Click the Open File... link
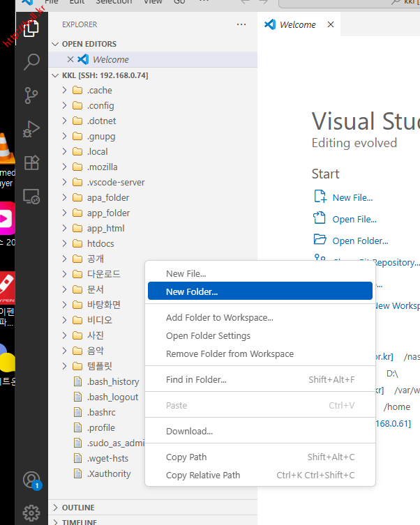420x525 pixels. tap(354, 219)
